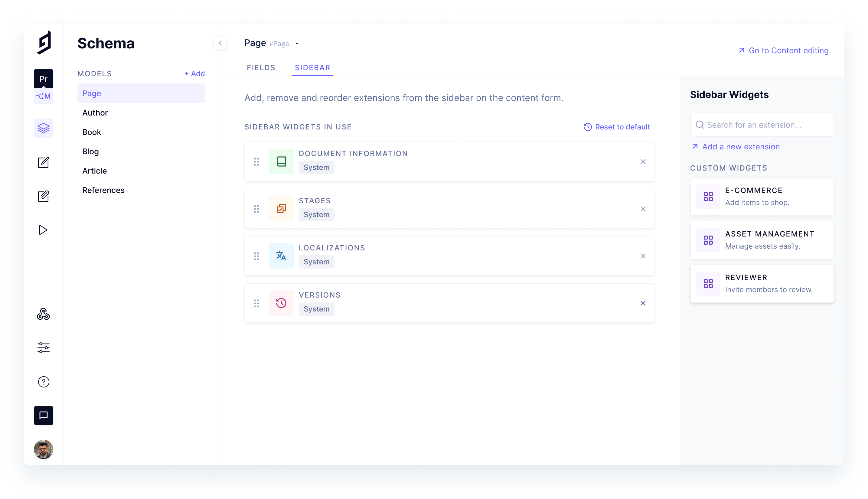Click Reset to default button

[x=616, y=126]
